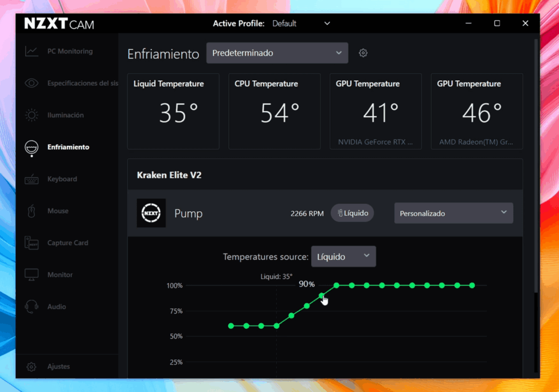Open Keyboard section
This screenshot has height=392, width=559.
62,179
